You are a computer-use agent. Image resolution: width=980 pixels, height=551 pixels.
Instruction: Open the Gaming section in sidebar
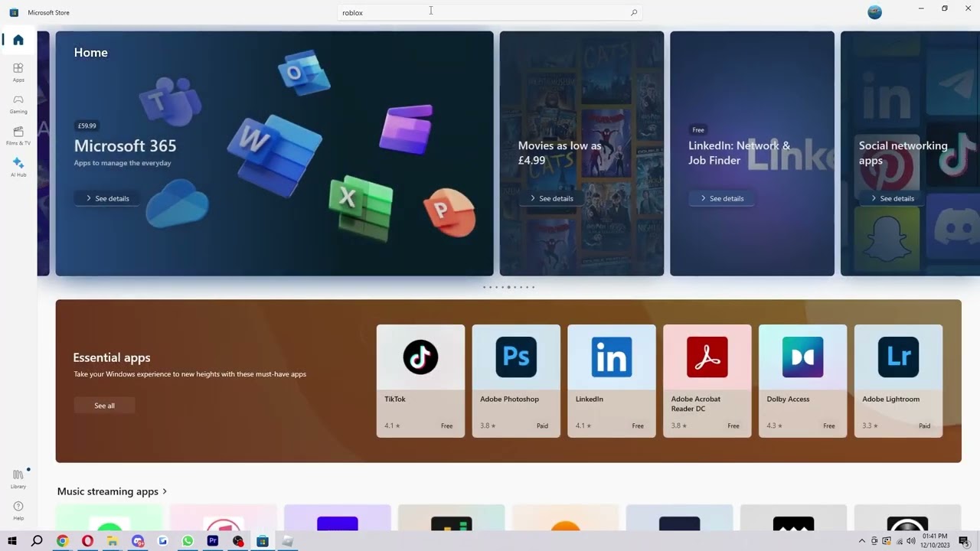pos(18,104)
